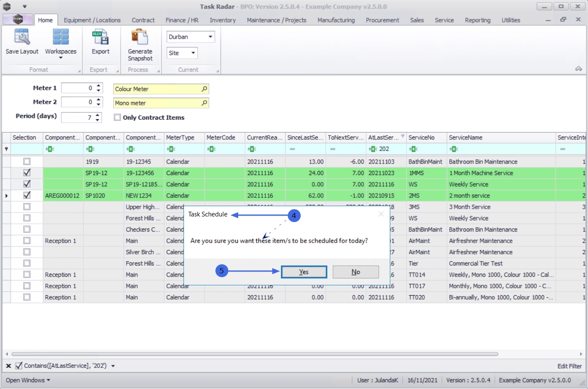Increase Period (days) with up spinner
Screen dimensions: 588x389
(x=98, y=115)
